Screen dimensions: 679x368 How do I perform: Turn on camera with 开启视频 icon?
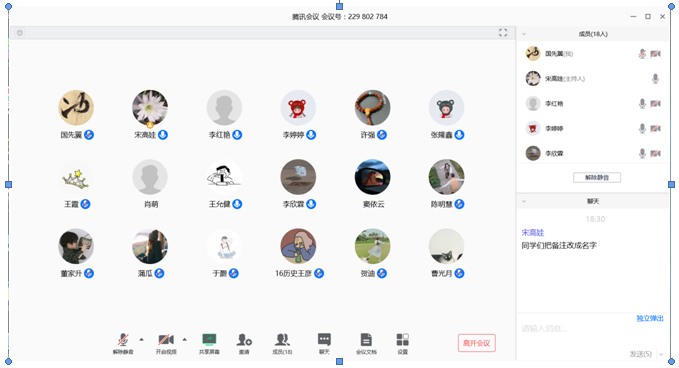pyautogui.click(x=166, y=340)
